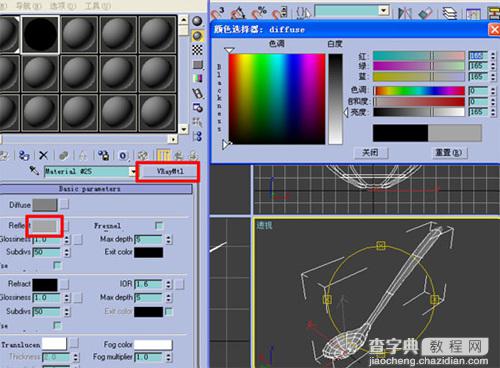Toggle the 3D Snaps toolbar icon
The image size is (500, 368).
pyautogui.click(x=218, y=13)
